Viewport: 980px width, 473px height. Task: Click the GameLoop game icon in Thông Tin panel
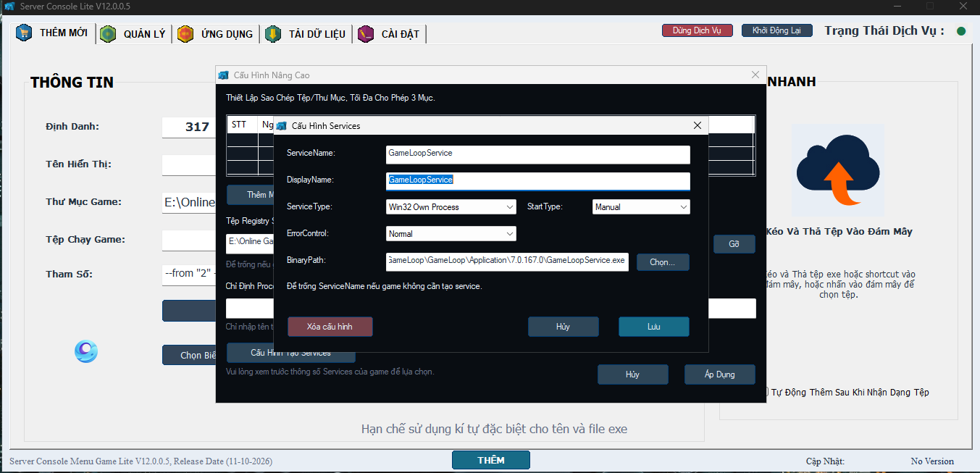(86, 352)
